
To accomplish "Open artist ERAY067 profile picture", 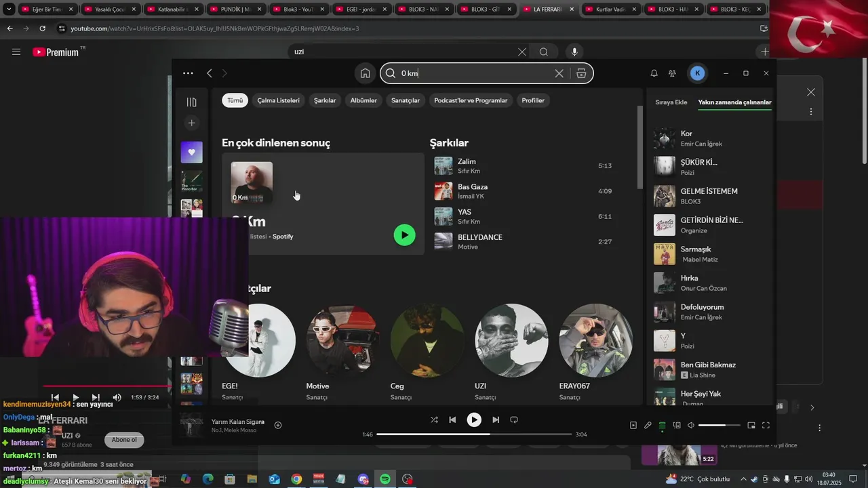I will 595,340.
